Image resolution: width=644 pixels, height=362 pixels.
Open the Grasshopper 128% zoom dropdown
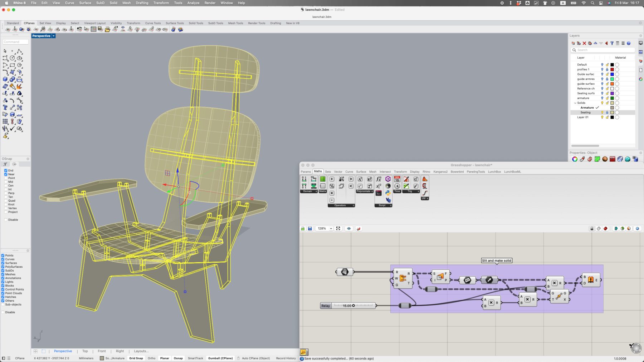click(331, 228)
